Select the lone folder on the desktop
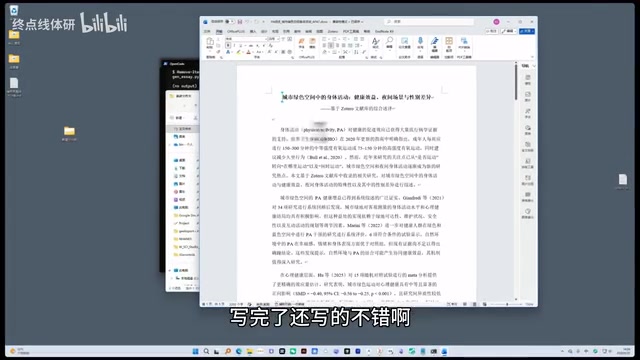The image size is (640, 360). (69, 131)
